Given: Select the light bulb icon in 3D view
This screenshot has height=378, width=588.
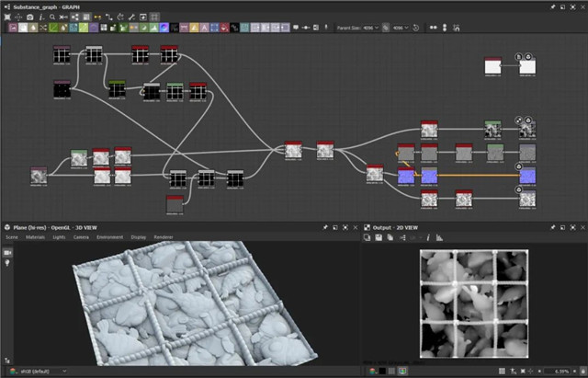Looking at the screenshot, I should [7, 263].
